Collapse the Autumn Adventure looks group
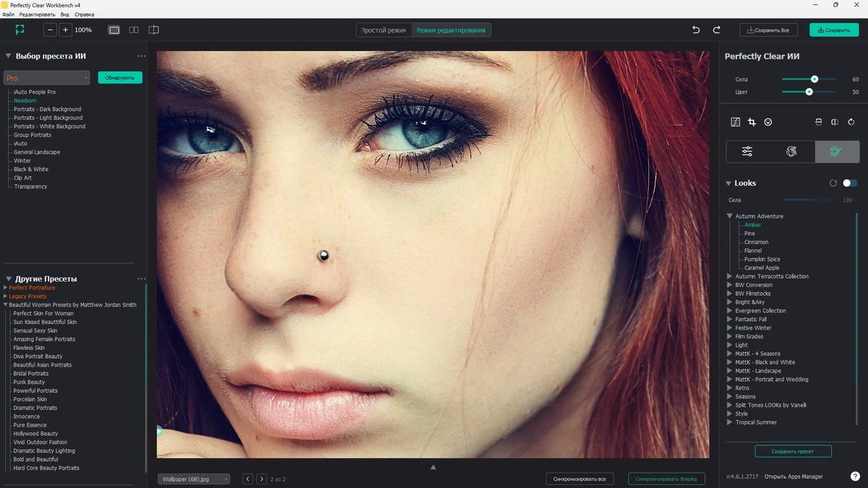Screen dimensions: 868x488 (x=730, y=216)
